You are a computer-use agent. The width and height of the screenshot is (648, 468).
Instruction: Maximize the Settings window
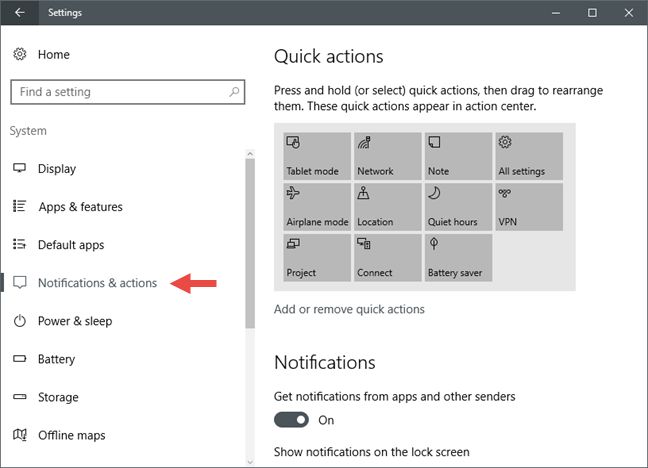[592, 13]
